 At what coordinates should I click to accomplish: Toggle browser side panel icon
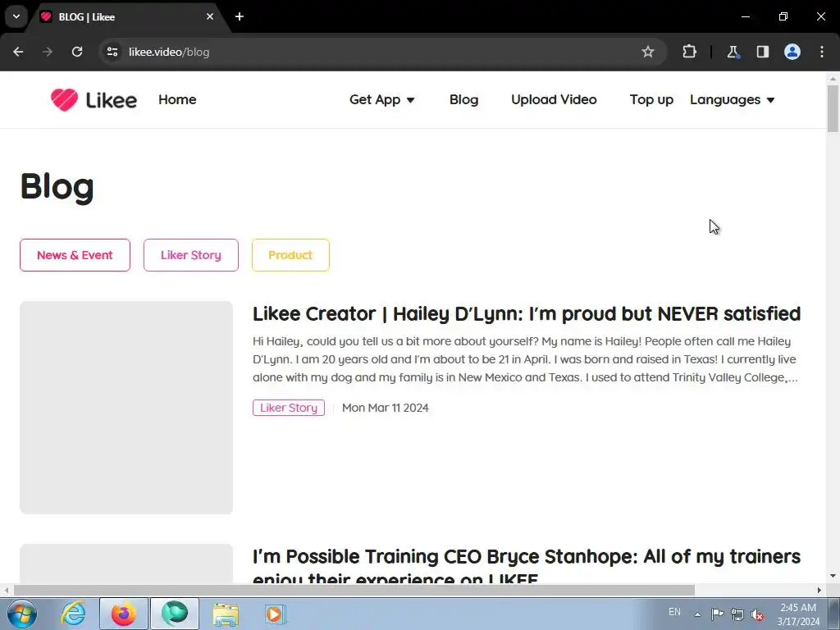click(762, 52)
